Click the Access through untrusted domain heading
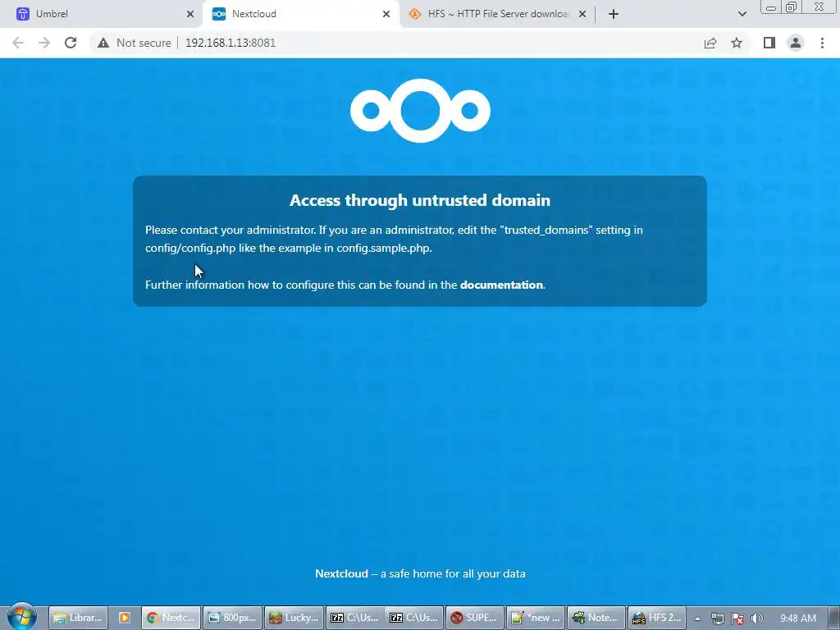The image size is (840, 630). point(420,200)
